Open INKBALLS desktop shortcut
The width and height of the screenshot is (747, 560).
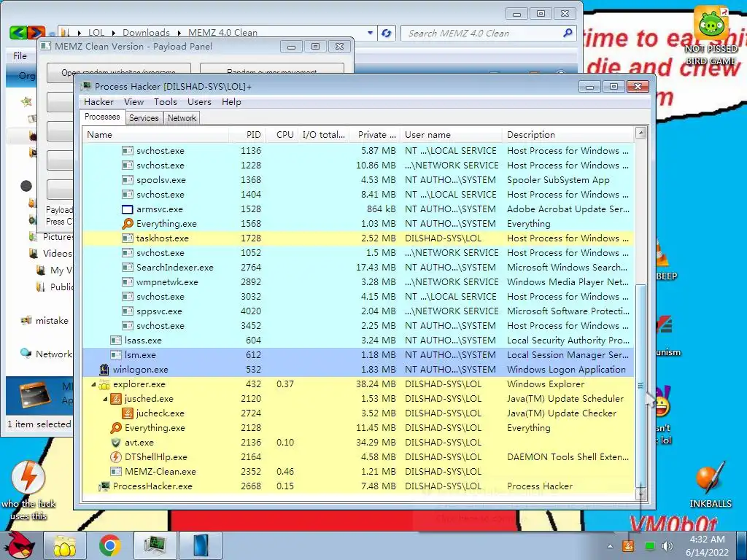click(711, 485)
